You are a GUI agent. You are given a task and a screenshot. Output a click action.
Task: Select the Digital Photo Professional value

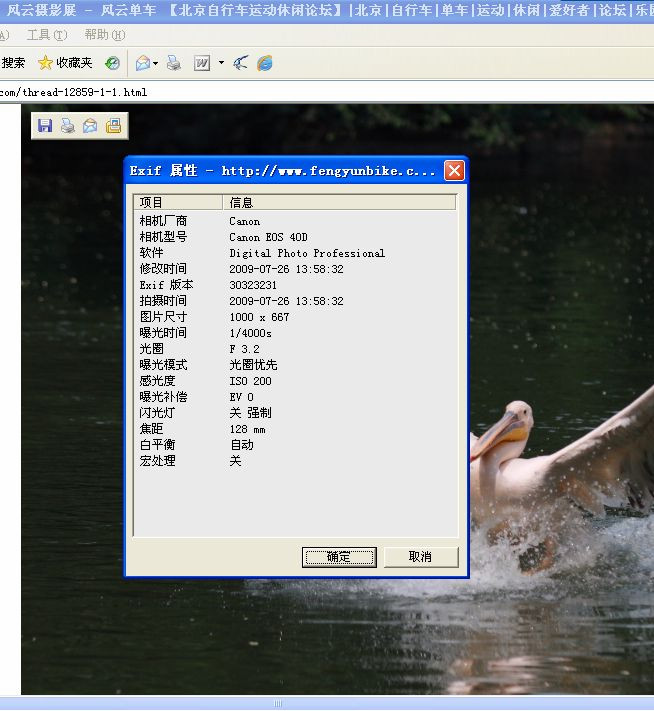pyautogui.click(x=307, y=253)
